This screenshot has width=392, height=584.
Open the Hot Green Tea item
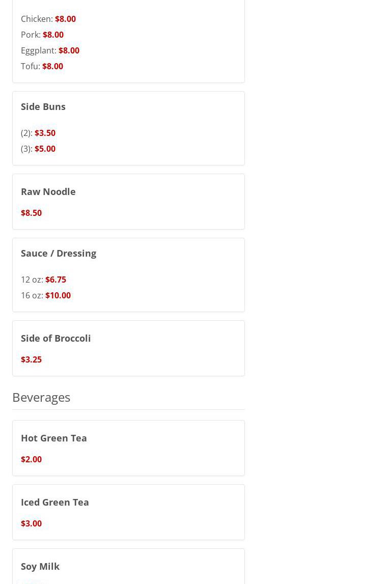(53, 438)
